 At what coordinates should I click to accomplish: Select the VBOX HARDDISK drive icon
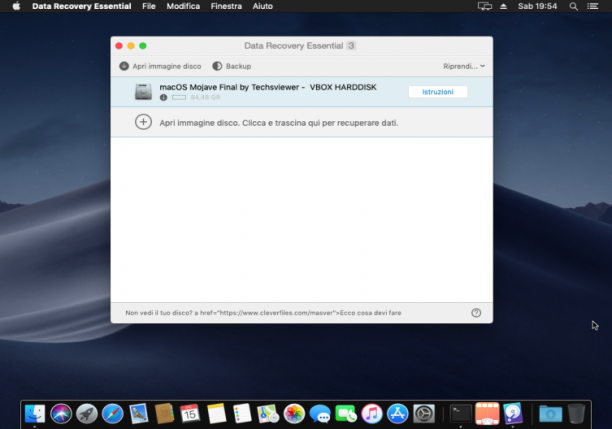[143, 92]
